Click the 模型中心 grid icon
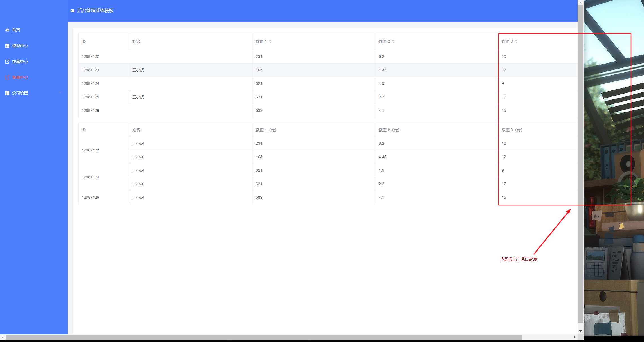The image size is (644, 342). click(7, 46)
